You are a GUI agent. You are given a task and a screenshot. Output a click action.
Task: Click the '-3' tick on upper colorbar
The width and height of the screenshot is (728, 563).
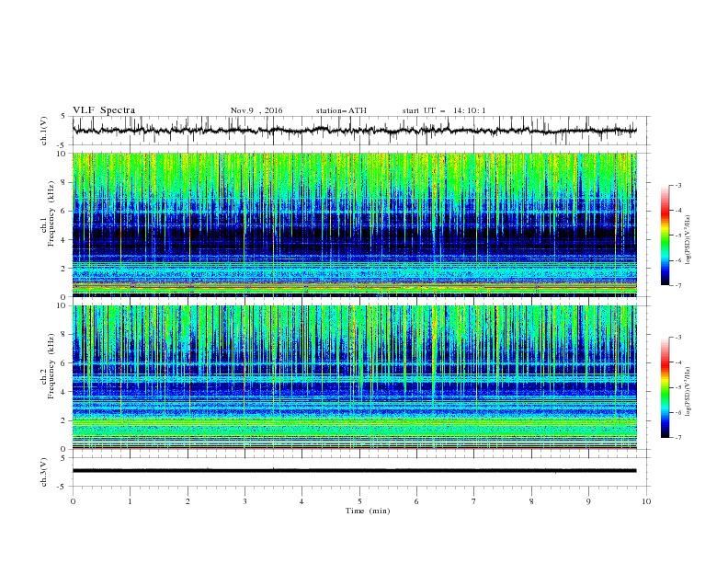click(677, 185)
